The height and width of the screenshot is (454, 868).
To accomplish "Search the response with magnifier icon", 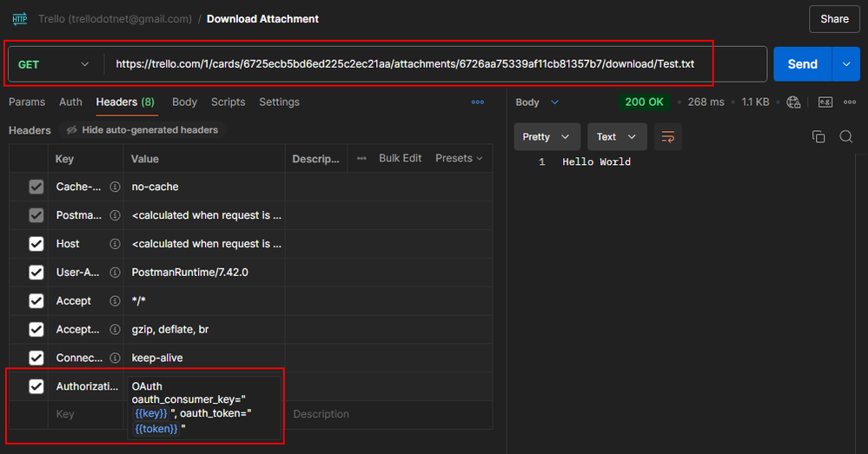I will click(846, 136).
